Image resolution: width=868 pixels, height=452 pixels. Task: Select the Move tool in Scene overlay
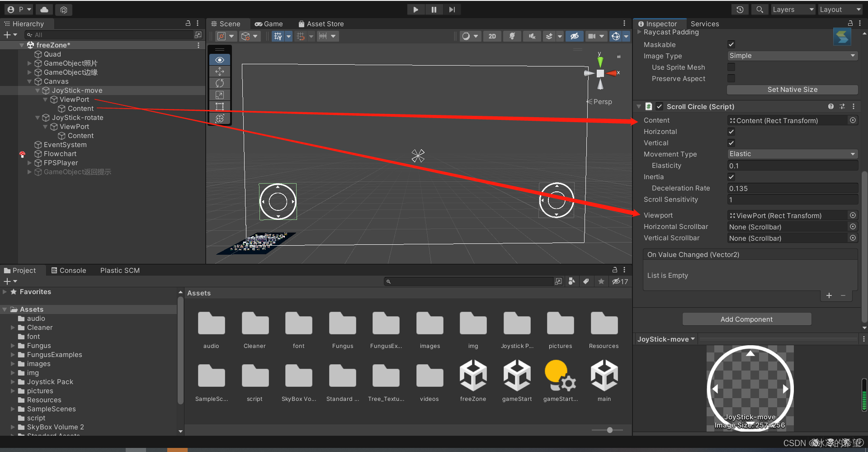220,71
